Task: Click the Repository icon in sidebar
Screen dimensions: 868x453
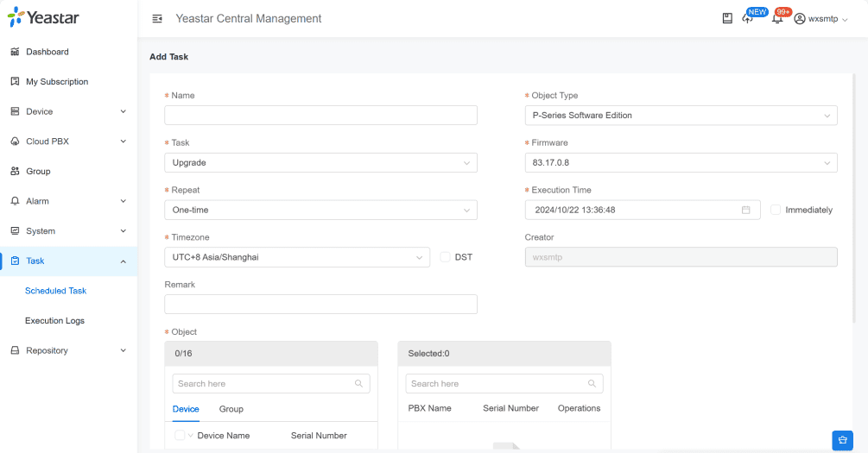Action: (15, 350)
